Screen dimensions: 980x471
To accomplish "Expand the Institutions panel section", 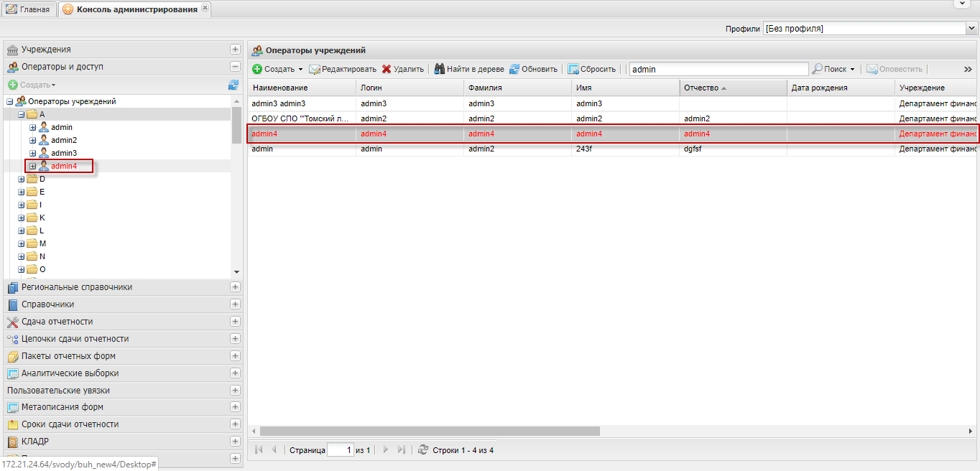I will tap(235, 50).
